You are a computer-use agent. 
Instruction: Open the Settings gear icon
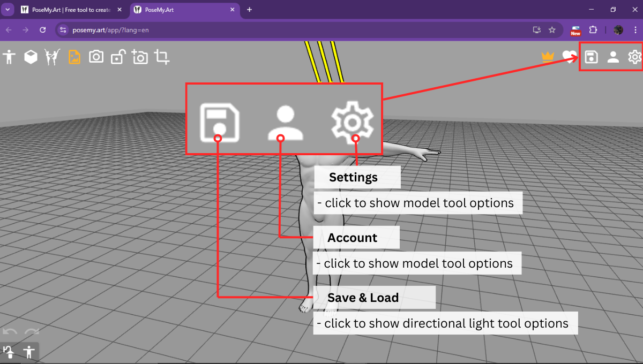[634, 57]
